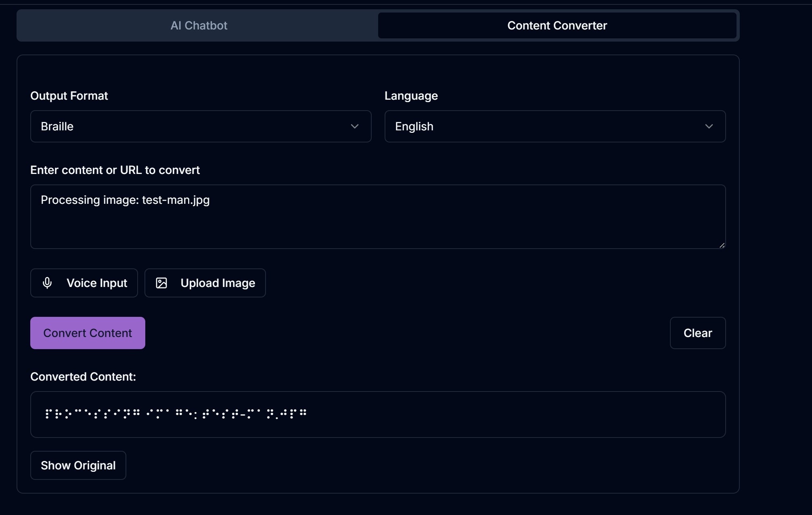
Task: Click the braille converted output text
Action: pyautogui.click(x=176, y=413)
